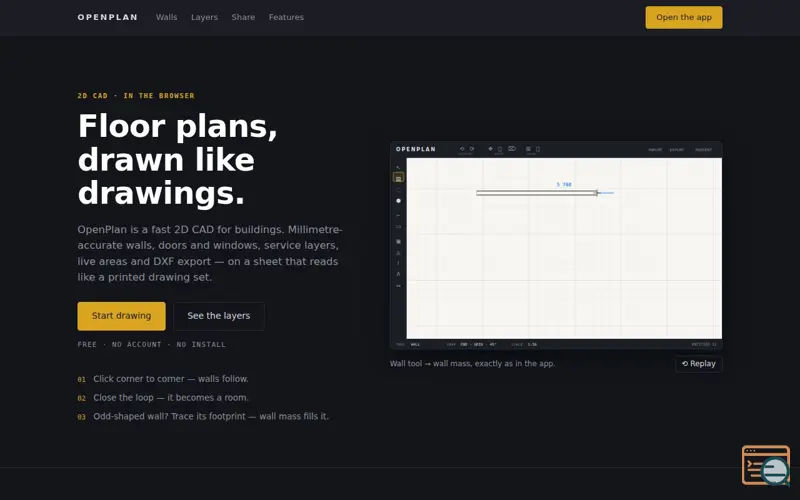Open the Walls nav link
Image resolution: width=800 pixels, height=500 pixels.
[166, 17]
